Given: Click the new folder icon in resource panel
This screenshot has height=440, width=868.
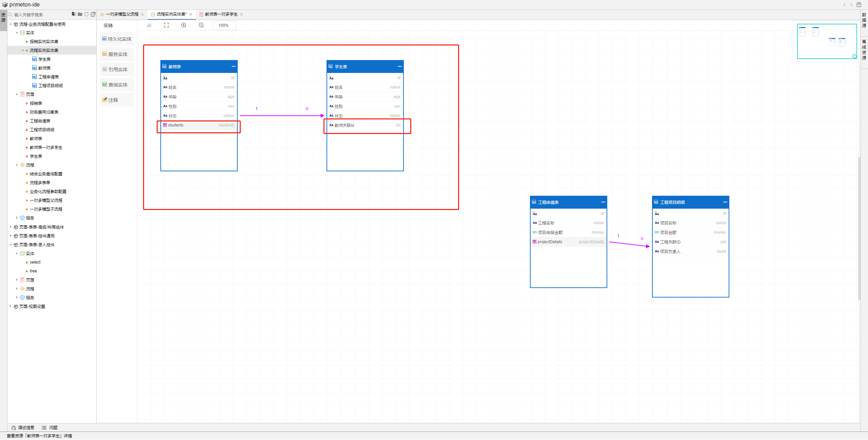Looking at the screenshot, I should click(x=80, y=14).
